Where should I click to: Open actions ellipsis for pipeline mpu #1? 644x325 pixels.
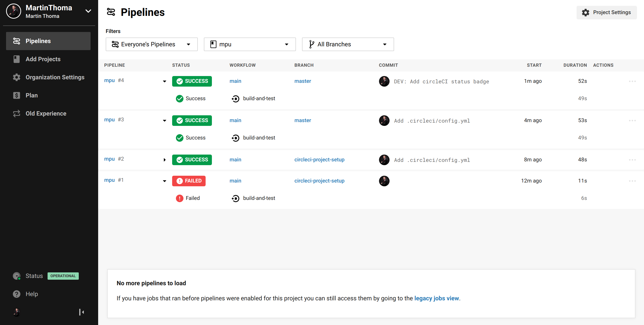pyautogui.click(x=632, y=181)
